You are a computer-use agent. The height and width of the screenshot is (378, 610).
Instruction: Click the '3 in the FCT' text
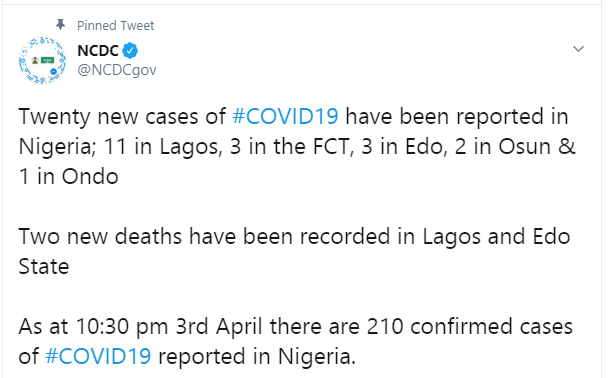(291, 147)
